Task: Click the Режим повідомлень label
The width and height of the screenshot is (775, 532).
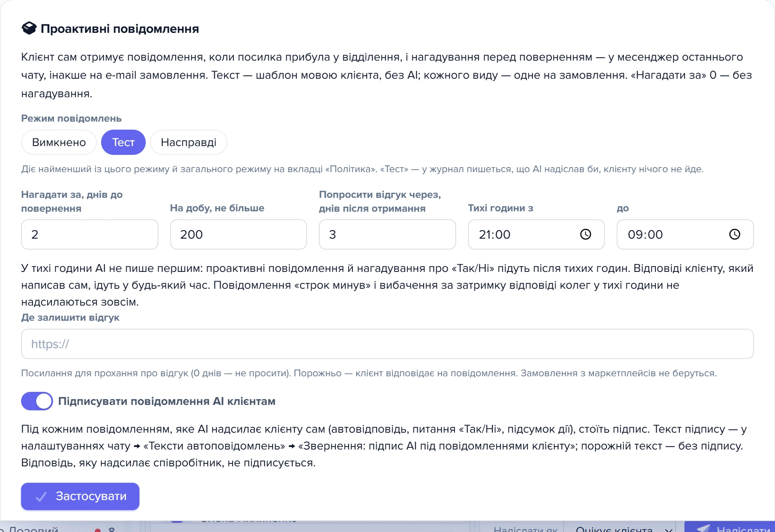Action: (72, 118)
